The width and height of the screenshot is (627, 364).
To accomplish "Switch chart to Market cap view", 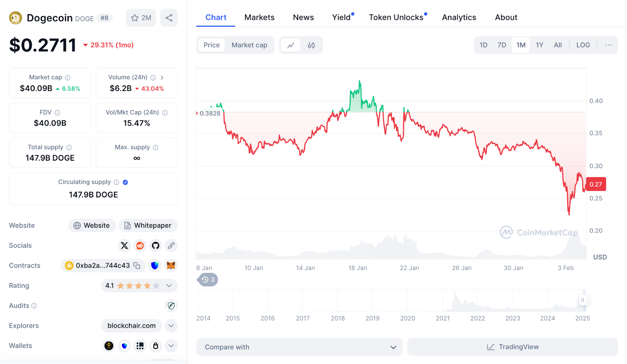I will [x=249, y=45].
